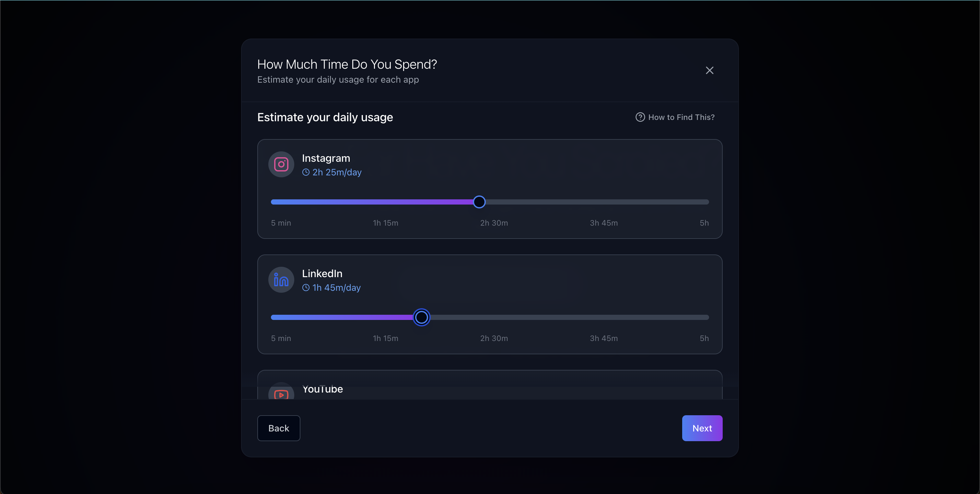The height and width of the screenshot is (494, 980).
Task: Click LinkedIn's 2h 30m scale label
Action: pos(494,338)
